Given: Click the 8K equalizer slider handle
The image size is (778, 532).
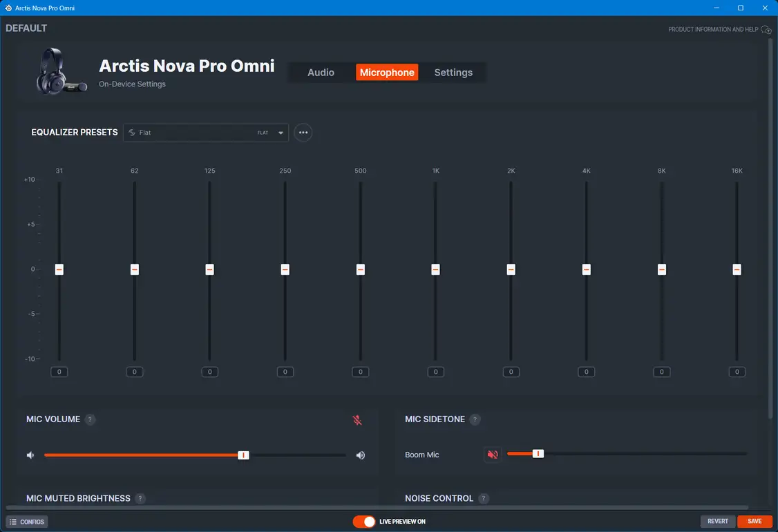Looking at the screenshot, I should pos(662,269).
